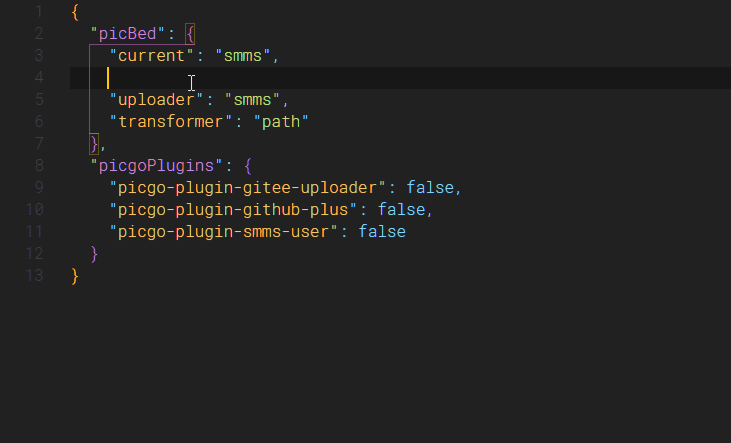Click the "current" key text
The width and height of the screenshot is (731, 443).
(151, 56)
